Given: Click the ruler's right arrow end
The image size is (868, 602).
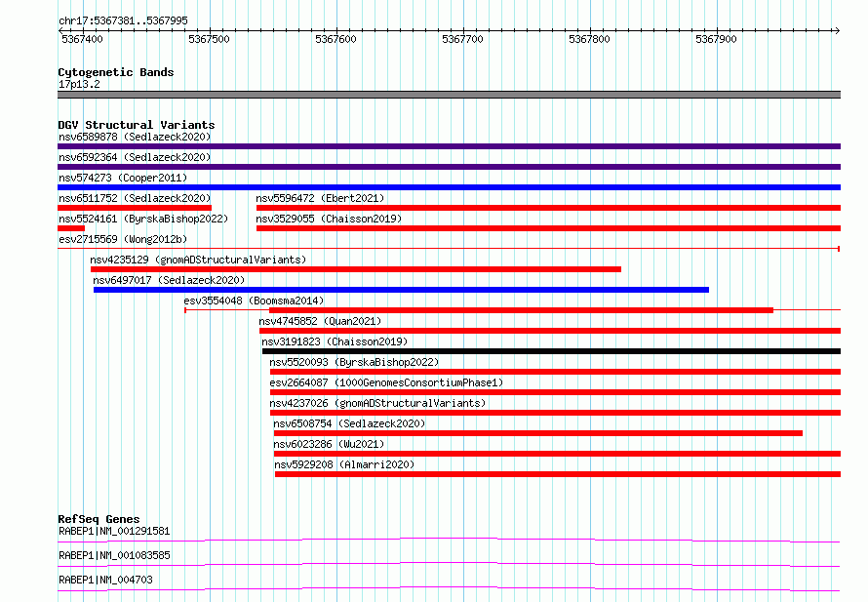Looking at the screenshot, I should (838, 30).
